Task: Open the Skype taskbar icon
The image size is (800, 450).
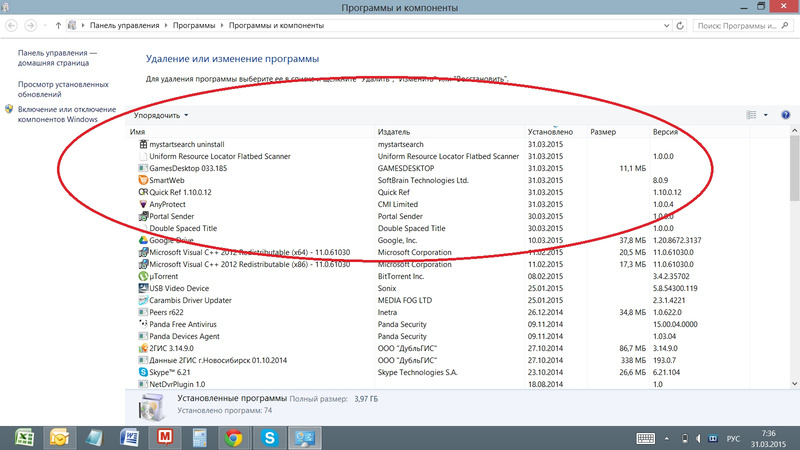Action: (x=268, y=437)
